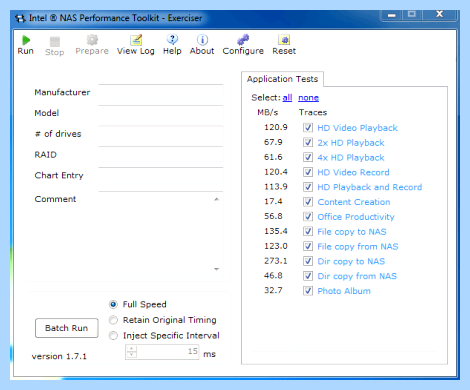Viewport: 470px width, 390px height.
Task: Uncheck Content Creation test
Action: pyautogui.click(x=308, y=202)
